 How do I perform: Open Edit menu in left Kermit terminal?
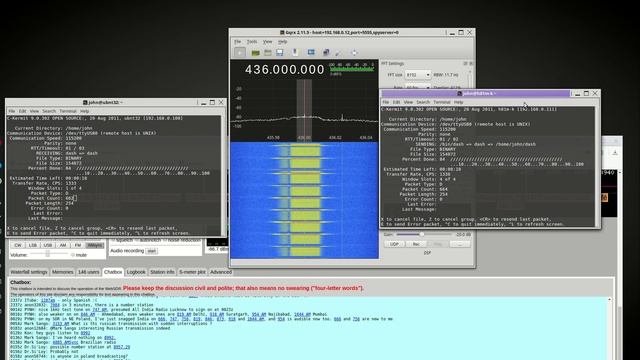(x=22, y=111)
